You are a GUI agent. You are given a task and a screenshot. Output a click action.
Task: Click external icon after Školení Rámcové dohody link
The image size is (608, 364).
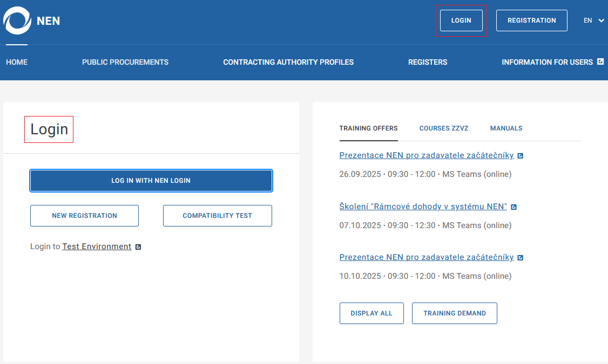pos(514,207)
